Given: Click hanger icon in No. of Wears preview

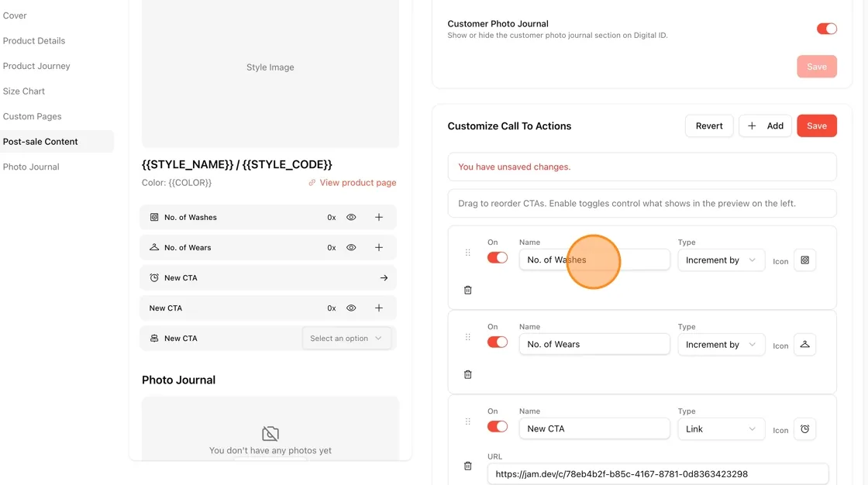Looking at the screenshot, I should [x=154, y=247].
